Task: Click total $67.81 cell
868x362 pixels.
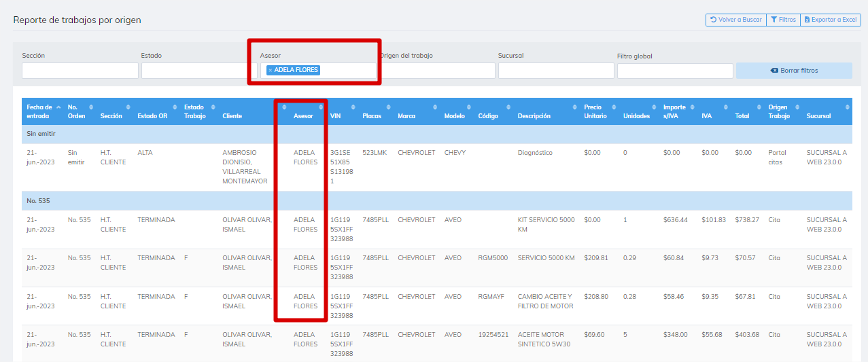Action: point(745,297)
